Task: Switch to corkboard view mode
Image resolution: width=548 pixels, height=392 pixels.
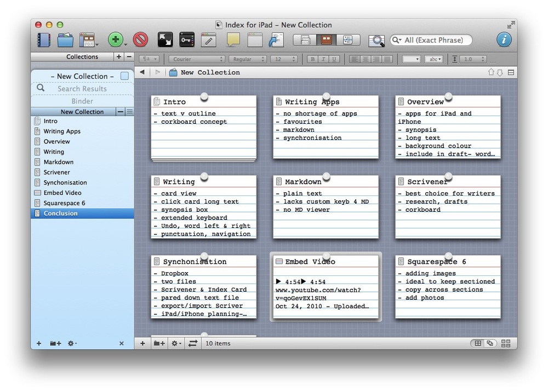Action: coord(327,40)
